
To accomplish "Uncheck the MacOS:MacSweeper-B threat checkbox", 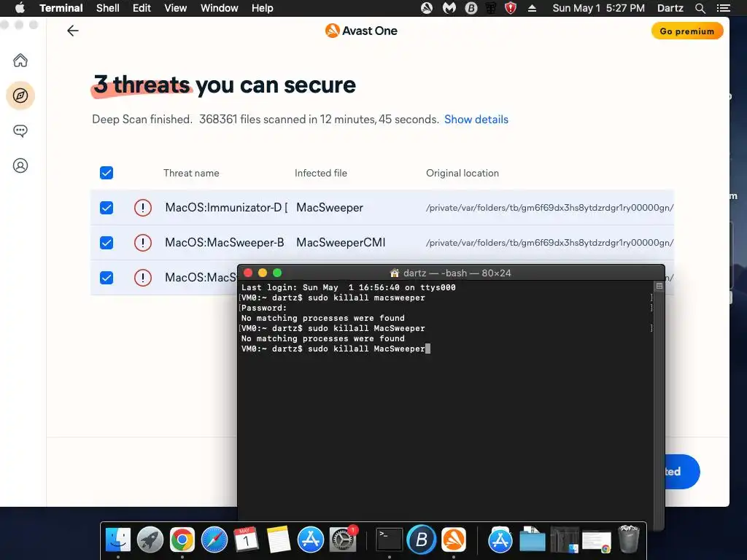I will (107, 243).
